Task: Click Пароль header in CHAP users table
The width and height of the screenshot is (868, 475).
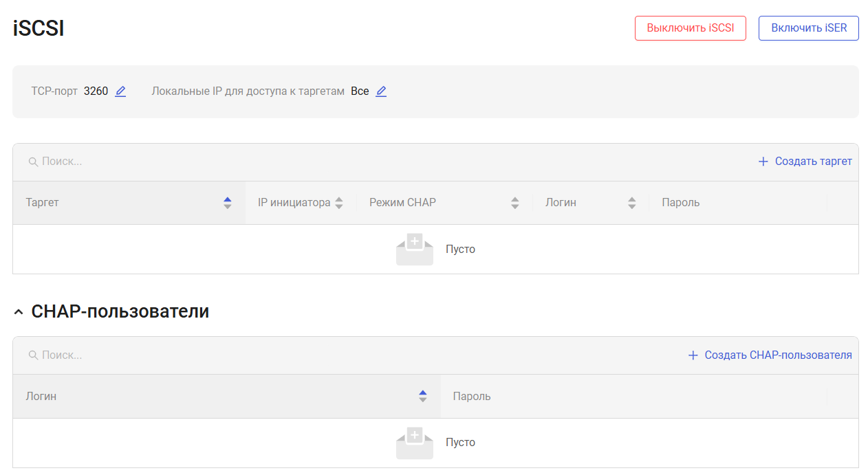Action: pyautogui.click(x=472, y=397)
